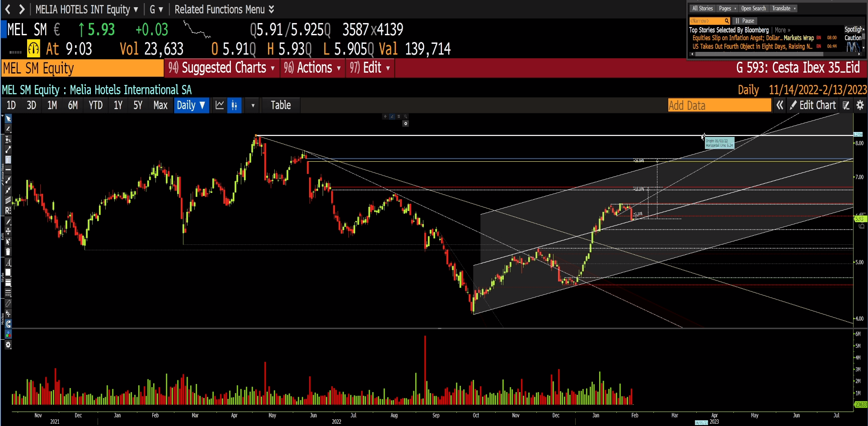Open the fill color swatch style tool
Screen dimensions: 868x426
[x=8, y=272]
